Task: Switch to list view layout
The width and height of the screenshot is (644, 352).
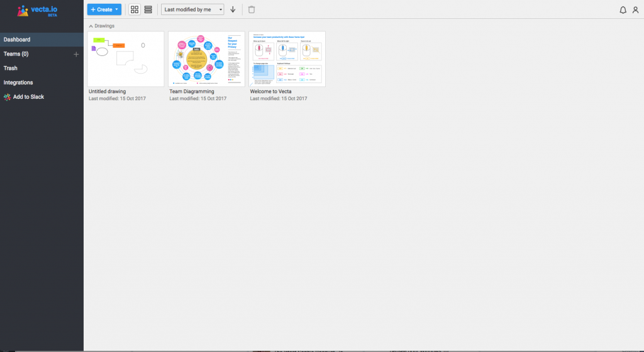Action: tap(148, 9)
